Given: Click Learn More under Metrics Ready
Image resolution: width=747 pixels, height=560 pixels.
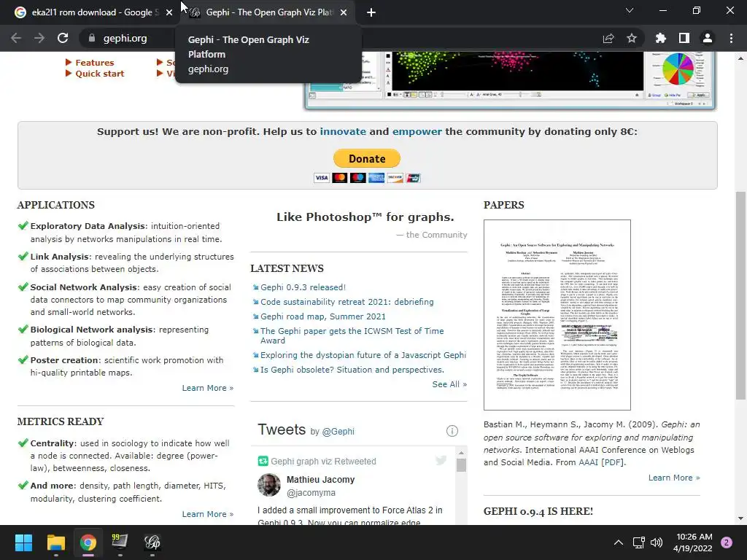Looking at the screenshot, I should [x=208, y=514].
